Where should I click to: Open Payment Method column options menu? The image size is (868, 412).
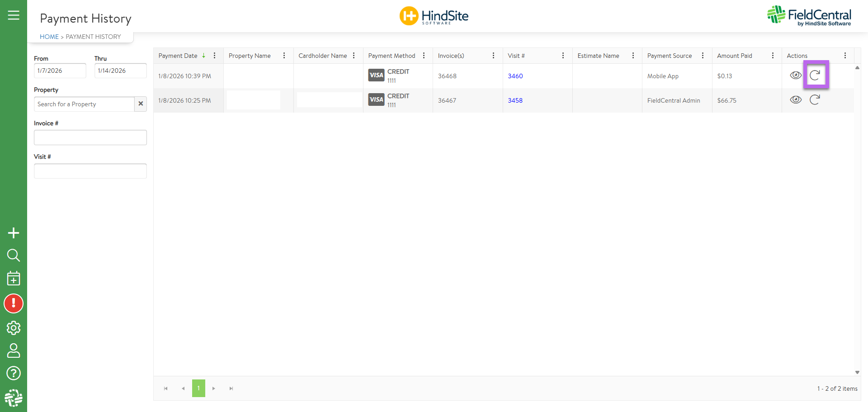point(424,56)
